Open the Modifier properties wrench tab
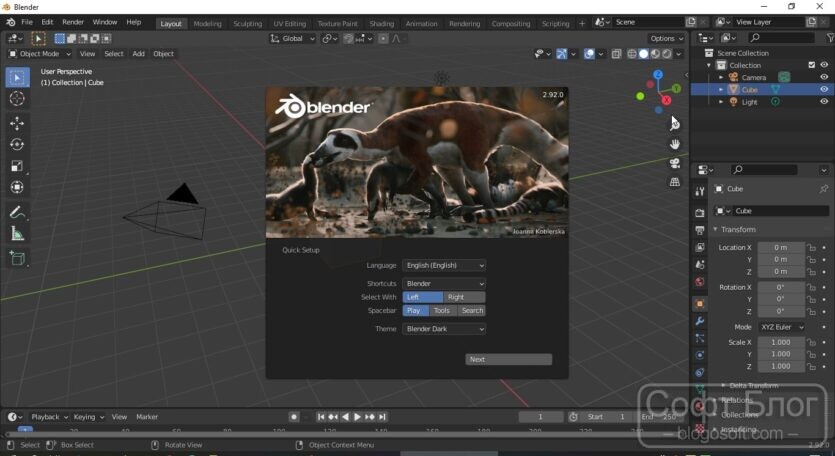Viewport: 835px width, 456px height. click(700, 321)
